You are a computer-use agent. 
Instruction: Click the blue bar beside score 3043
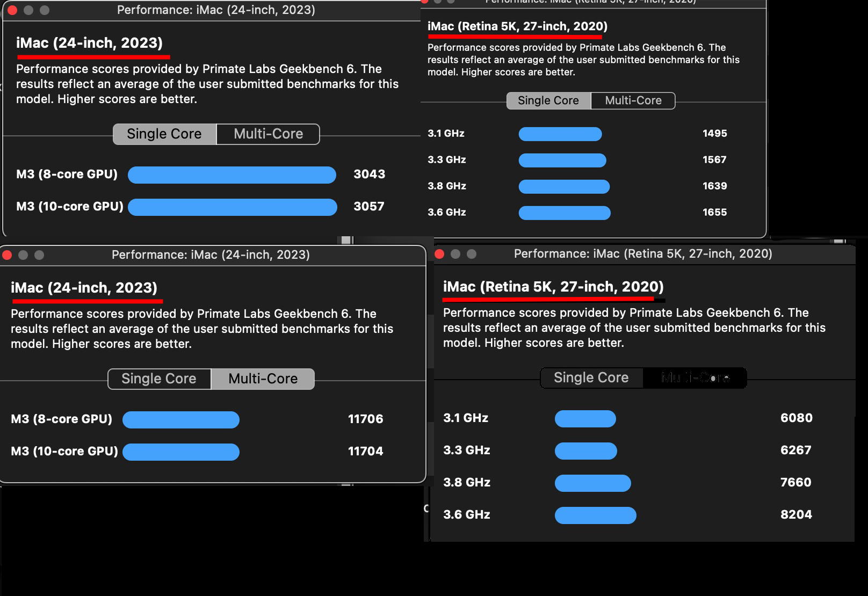coord(232,175)
